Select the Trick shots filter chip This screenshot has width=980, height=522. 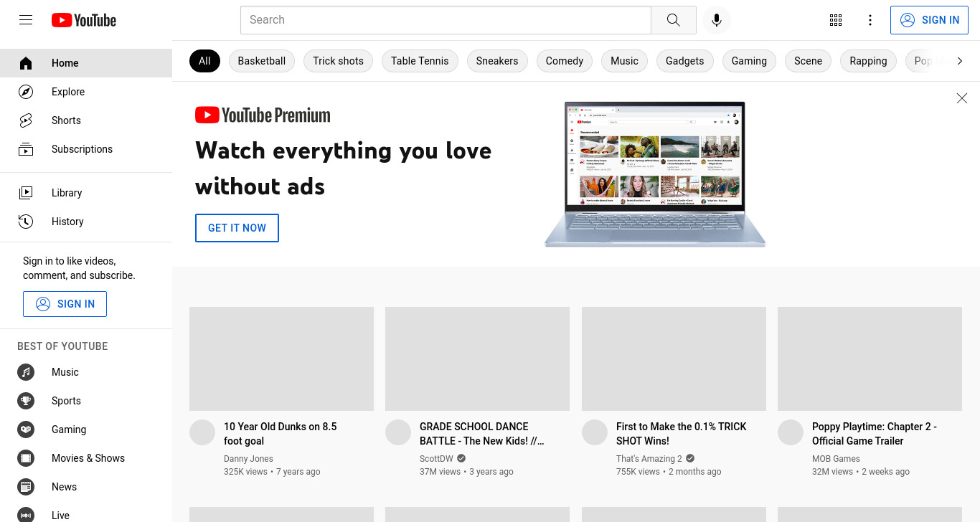(x=338, y=61)
